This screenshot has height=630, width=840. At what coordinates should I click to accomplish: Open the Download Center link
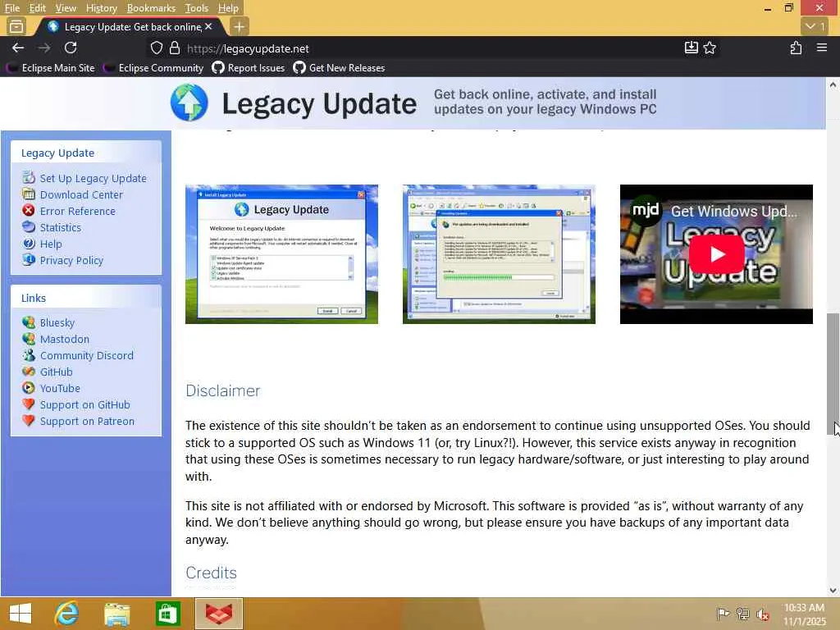(x=81, y=195)
